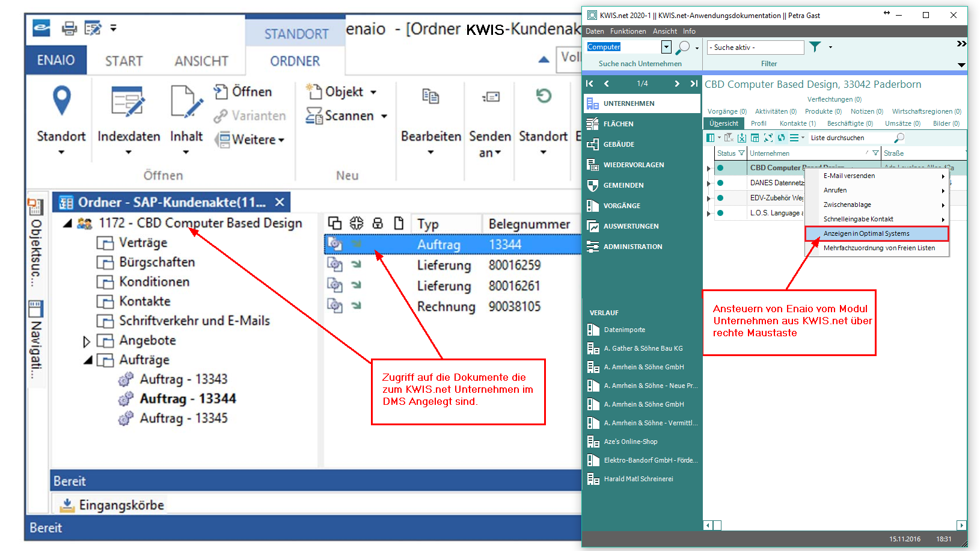This screenshot has width=980, height=551.
Task: Collapse the Aufträge folder tree node
Action: point(88,360)
